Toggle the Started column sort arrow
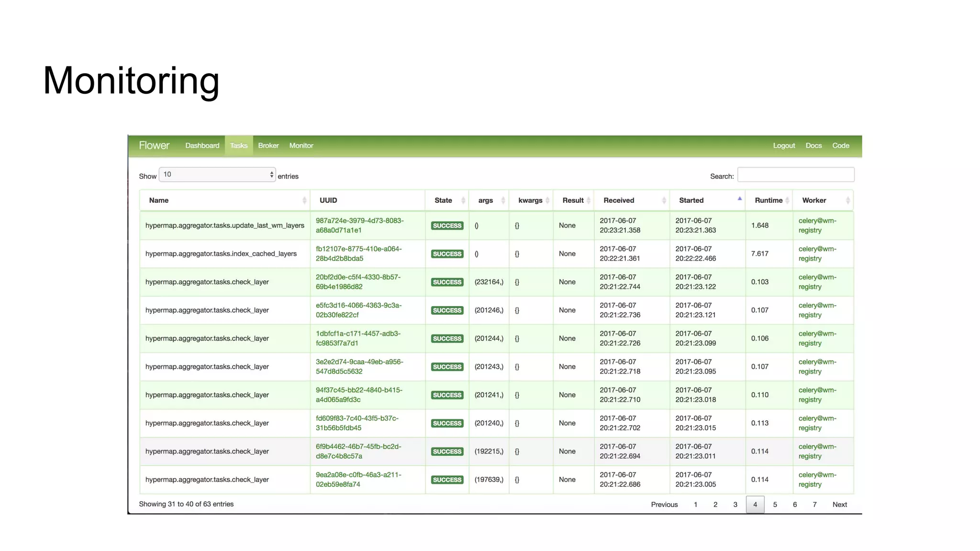980x551 pixels. (740, 198)
